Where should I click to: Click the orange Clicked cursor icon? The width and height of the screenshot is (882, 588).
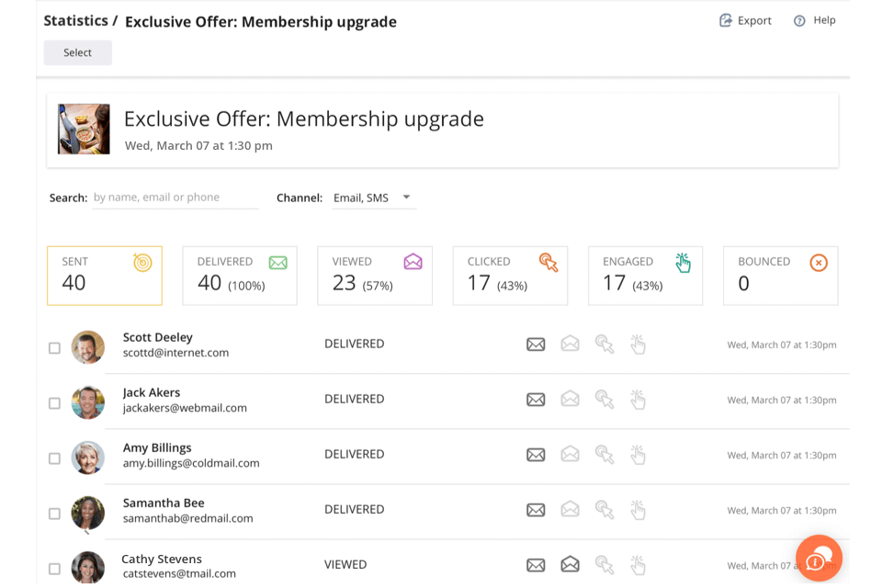tap(548, 262)
